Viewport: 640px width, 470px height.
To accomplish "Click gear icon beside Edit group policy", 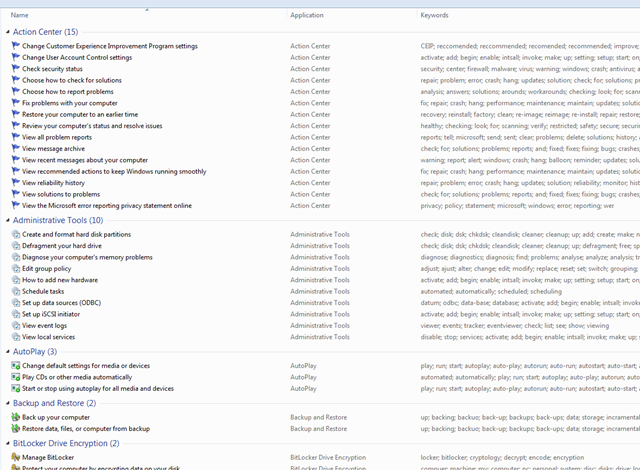I will point(16,268).
